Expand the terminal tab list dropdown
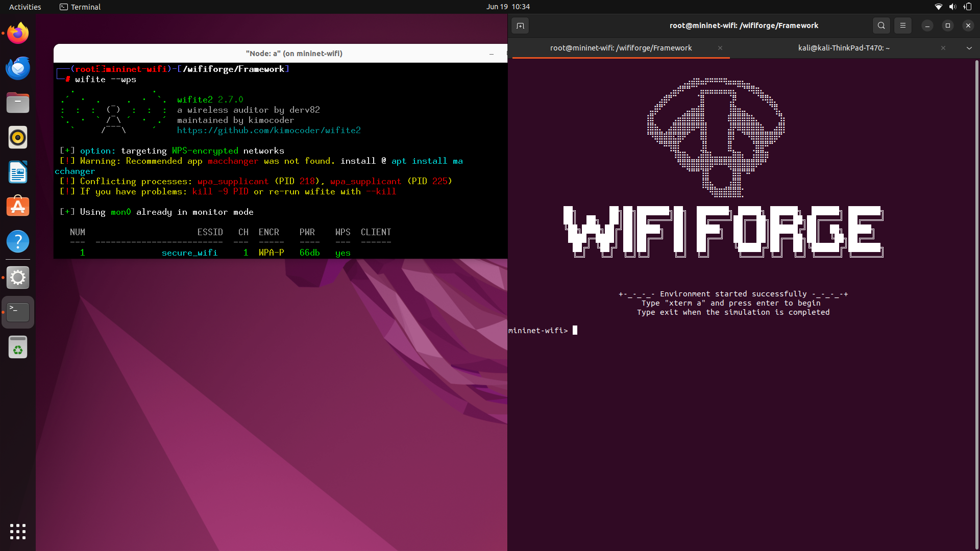 pyautogui.click(x=969, y=48)
